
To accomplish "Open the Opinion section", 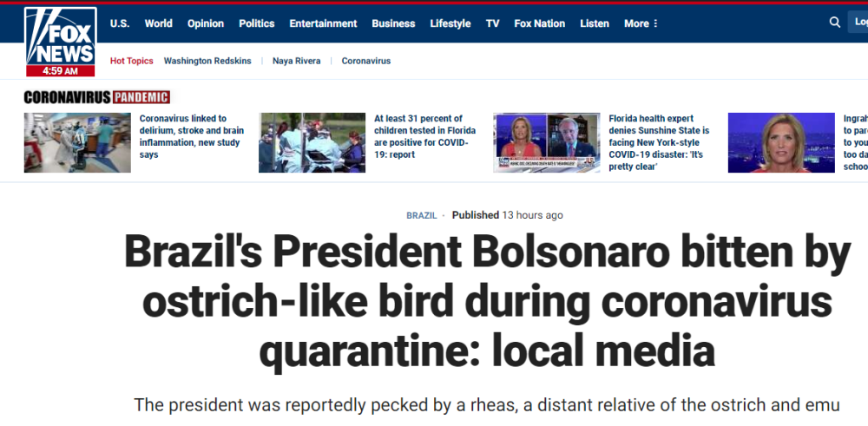I will pos(206,23).
